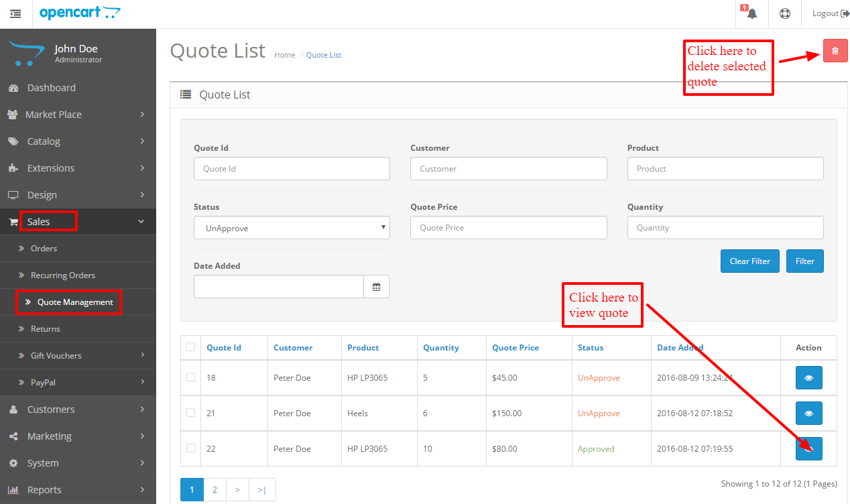Delete selected quotes with the trash icon

tap(835, 50)
